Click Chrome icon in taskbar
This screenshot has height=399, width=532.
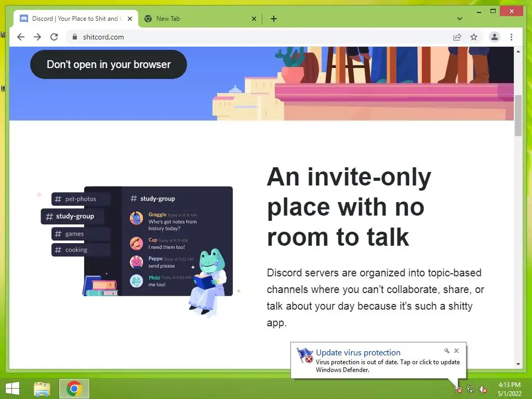(74, 389)
